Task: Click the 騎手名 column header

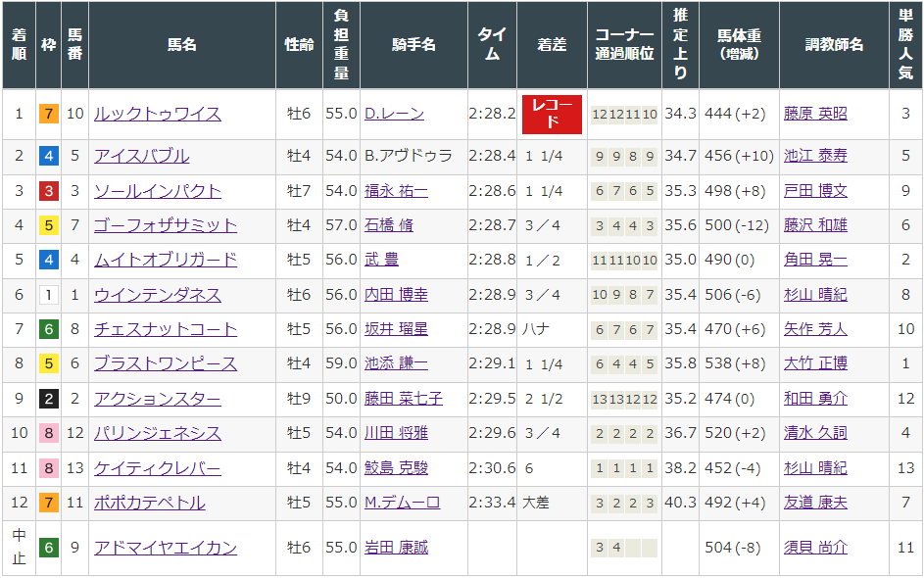Action: [413, 45]
